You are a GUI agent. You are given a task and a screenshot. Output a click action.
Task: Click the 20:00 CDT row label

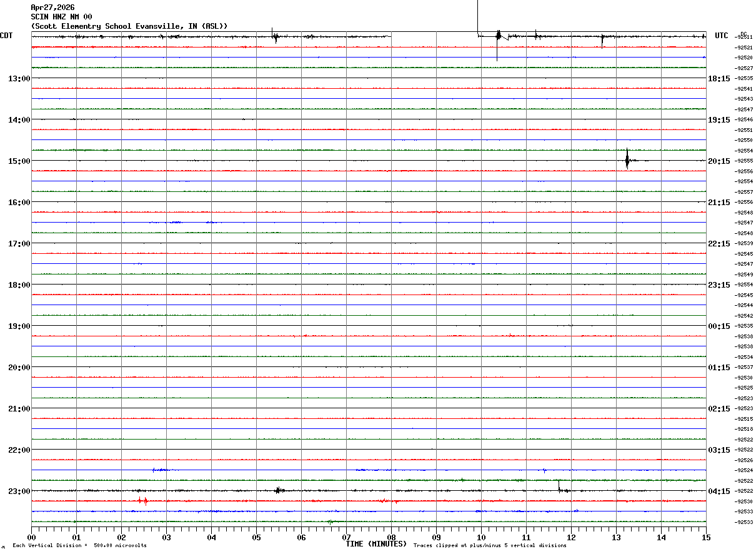[19, 367]
